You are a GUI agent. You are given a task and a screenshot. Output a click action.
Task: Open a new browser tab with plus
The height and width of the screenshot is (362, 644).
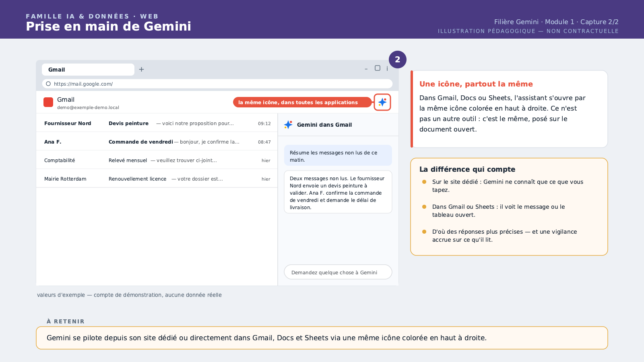(141, 70)
